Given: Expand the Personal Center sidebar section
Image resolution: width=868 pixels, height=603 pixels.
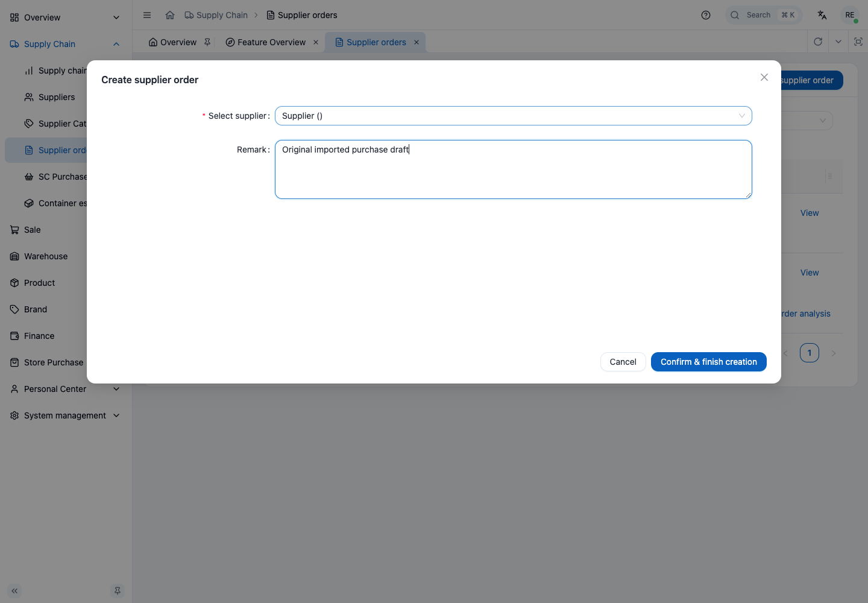Looking at the screenshot, I should [66, 389].
